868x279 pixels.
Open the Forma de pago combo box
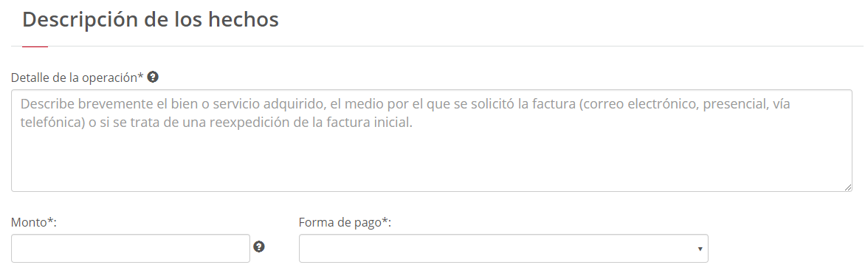pyautogui.click(x=503, y=249)
